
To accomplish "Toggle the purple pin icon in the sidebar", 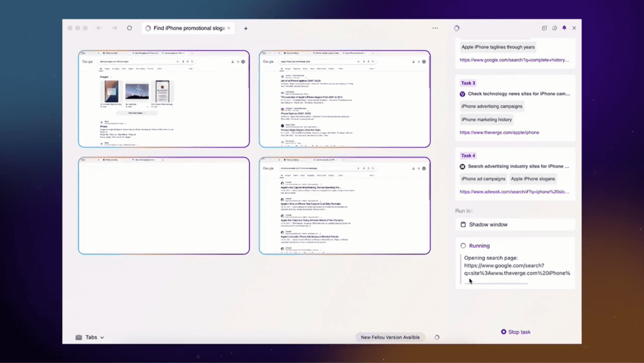I will point(564,28).
